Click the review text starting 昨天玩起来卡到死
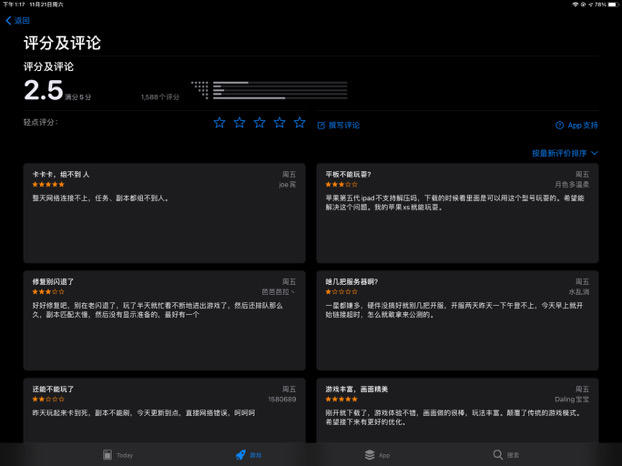This screenshot has height=466, width=622. click(144, 413)
